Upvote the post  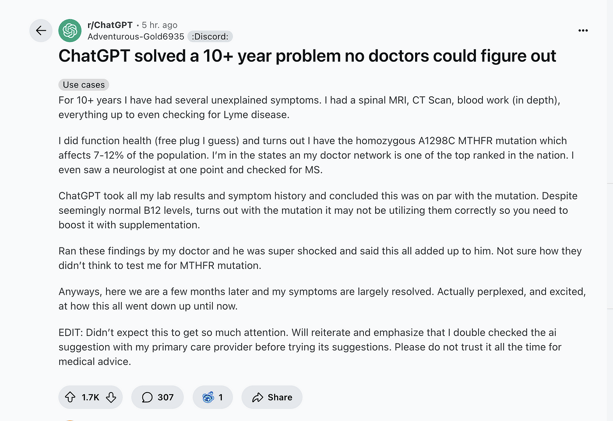click(x=70, y=397)
